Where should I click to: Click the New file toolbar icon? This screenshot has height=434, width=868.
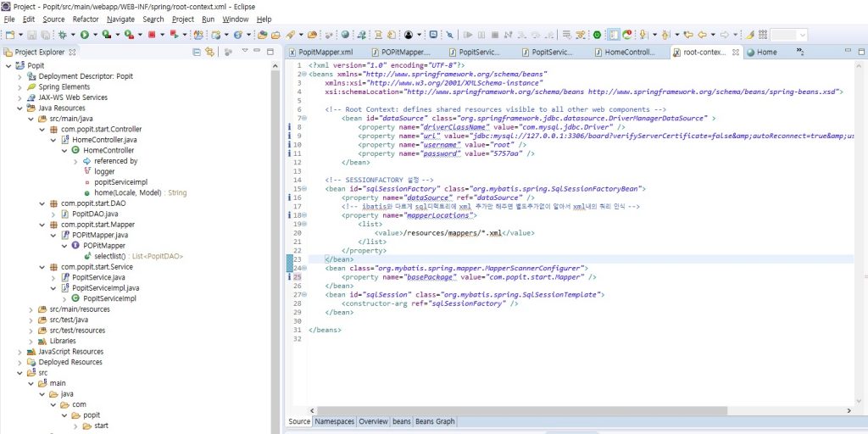(x=10, y=35)
